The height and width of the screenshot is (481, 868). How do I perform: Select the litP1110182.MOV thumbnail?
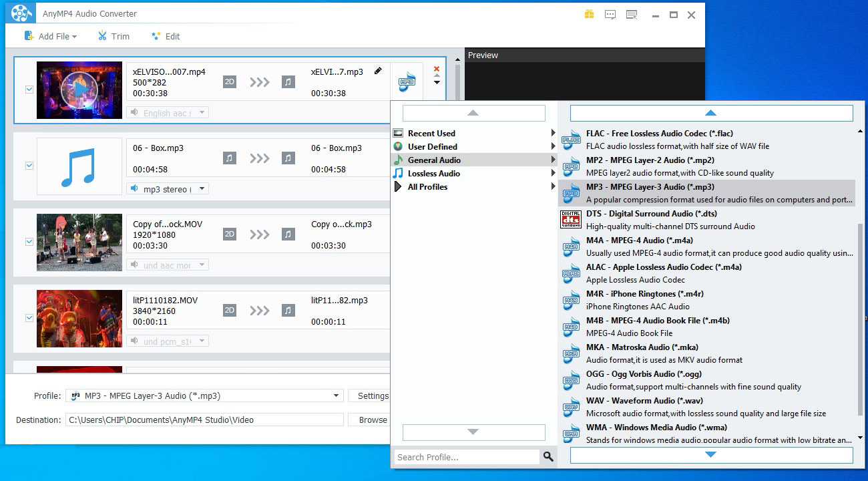click(79, 319)
